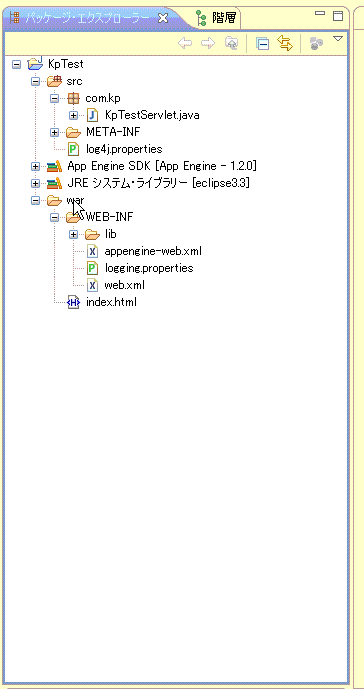This screenshot has height=689, width=364.
Task: Select the KpTest project label
Action: [66, 64]
